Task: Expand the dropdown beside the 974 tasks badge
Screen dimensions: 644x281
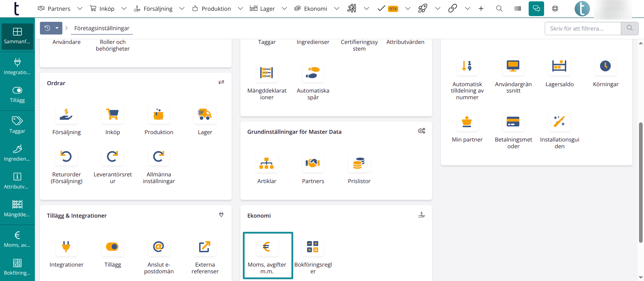Action: pos(408,9)
